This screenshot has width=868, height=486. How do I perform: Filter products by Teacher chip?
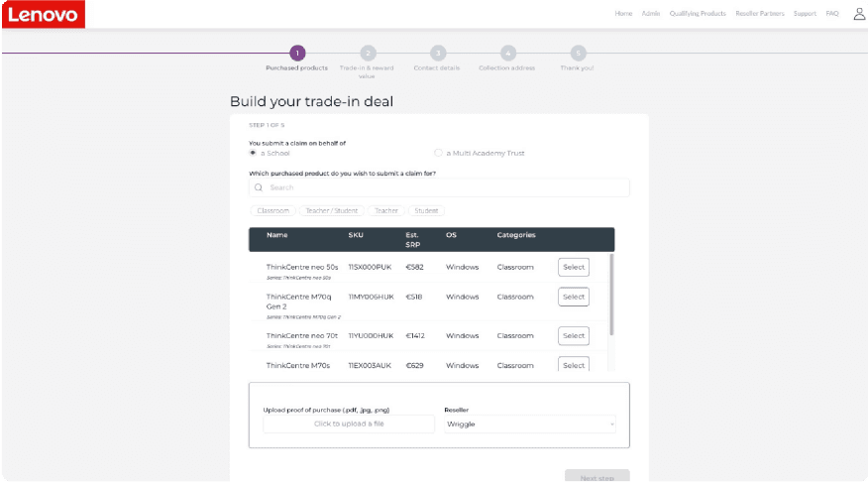coord(385,210)
